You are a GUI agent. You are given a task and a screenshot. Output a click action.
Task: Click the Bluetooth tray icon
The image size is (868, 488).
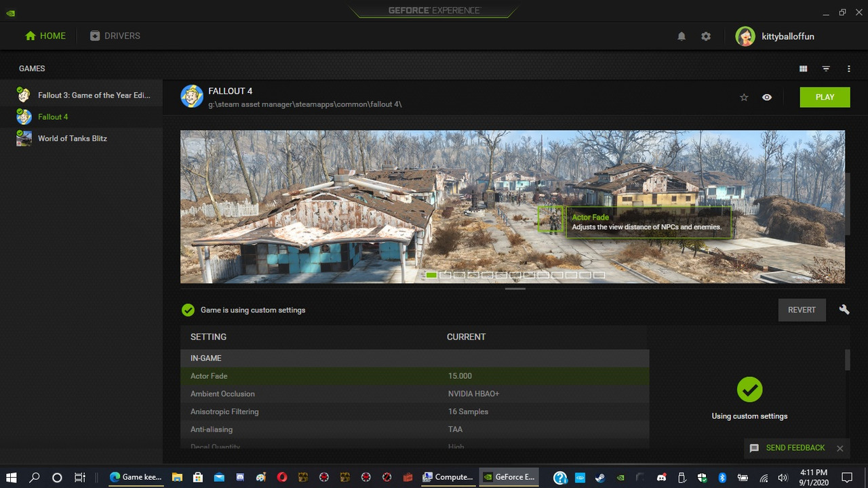[722, 477]
